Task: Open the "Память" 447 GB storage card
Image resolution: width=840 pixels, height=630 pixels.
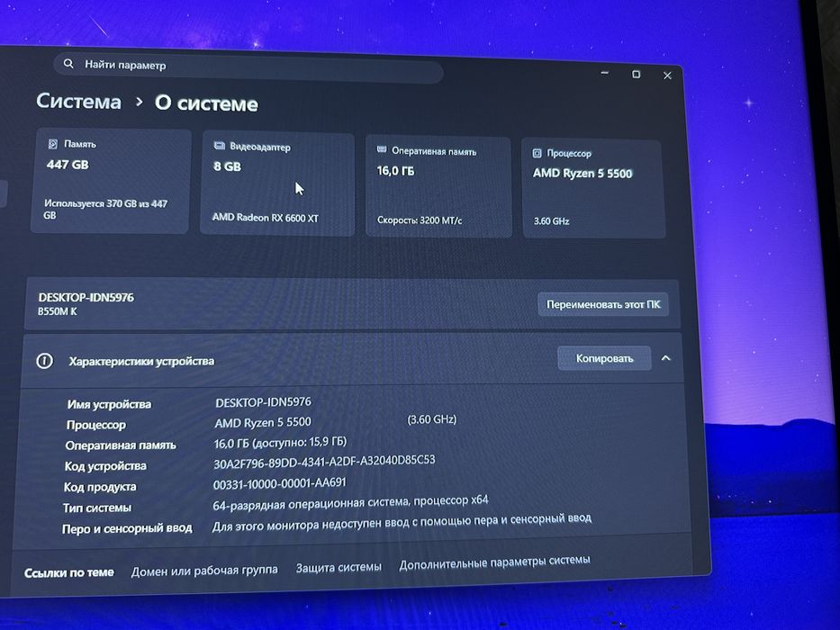Action: point(111,181)
